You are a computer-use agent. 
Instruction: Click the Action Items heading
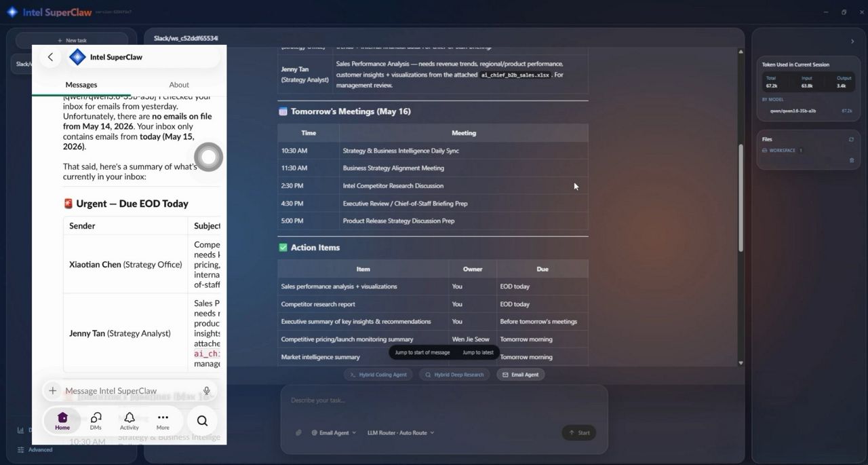point(315,248)
